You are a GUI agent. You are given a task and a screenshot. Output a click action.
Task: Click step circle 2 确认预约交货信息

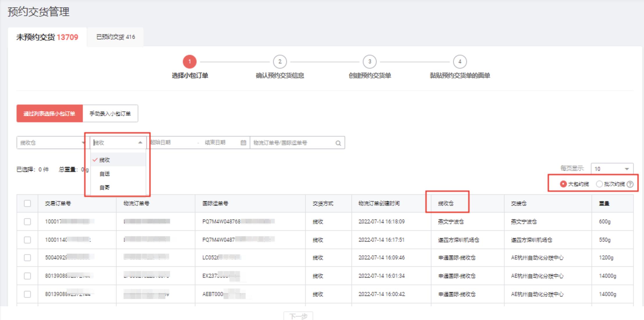coord(280,62)
